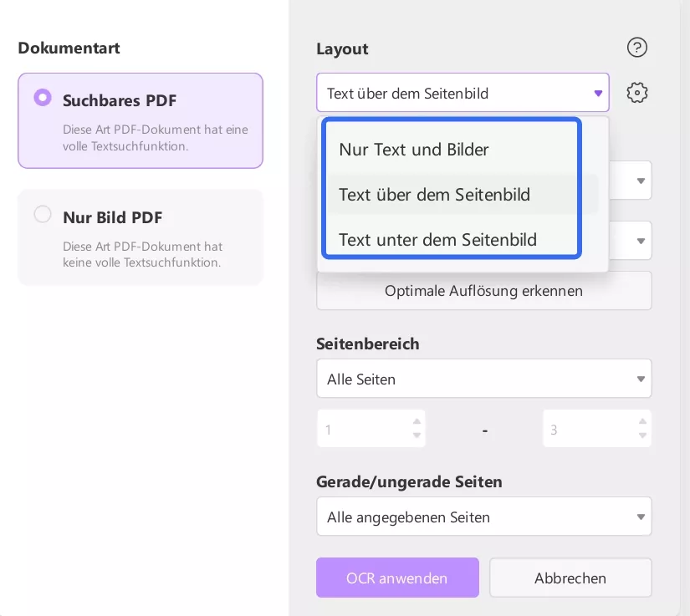The width and height of the screenshot is (690, 616).
Task: Increase the end page using its up stepper arrow
Action: coord(642,421)
